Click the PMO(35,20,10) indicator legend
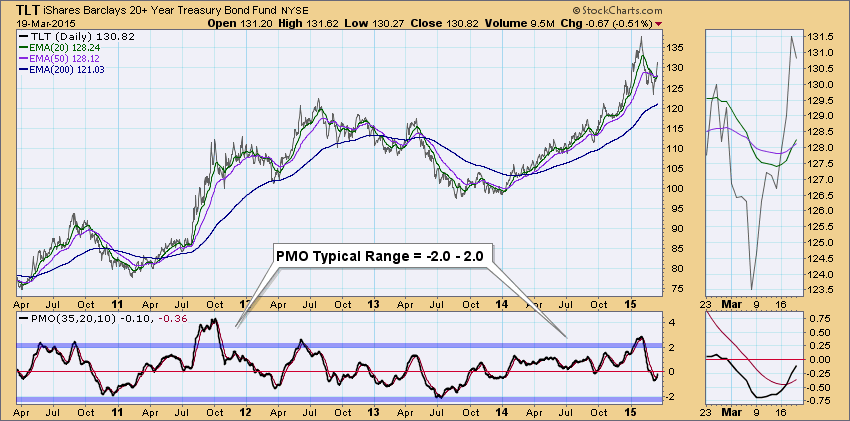The image size is (850, 421). coord(103,318)
